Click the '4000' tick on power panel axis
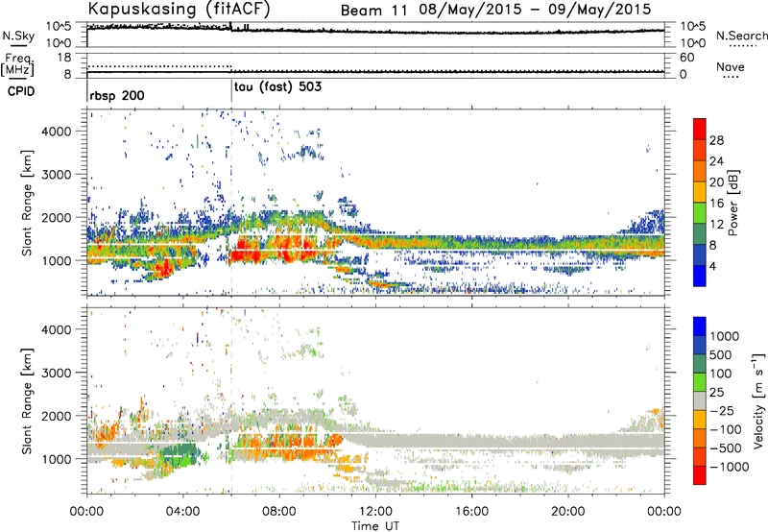Viewport: 768px width, 532px height. [56, 132]
